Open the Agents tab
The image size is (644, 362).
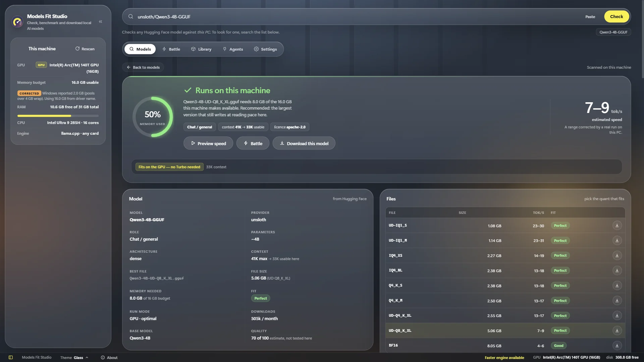(233, 49)
